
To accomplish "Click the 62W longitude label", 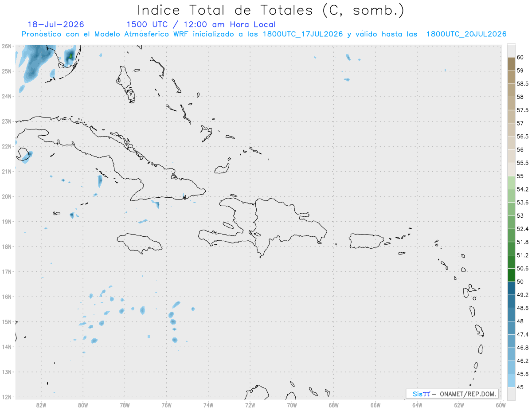I will pos(459,405).
